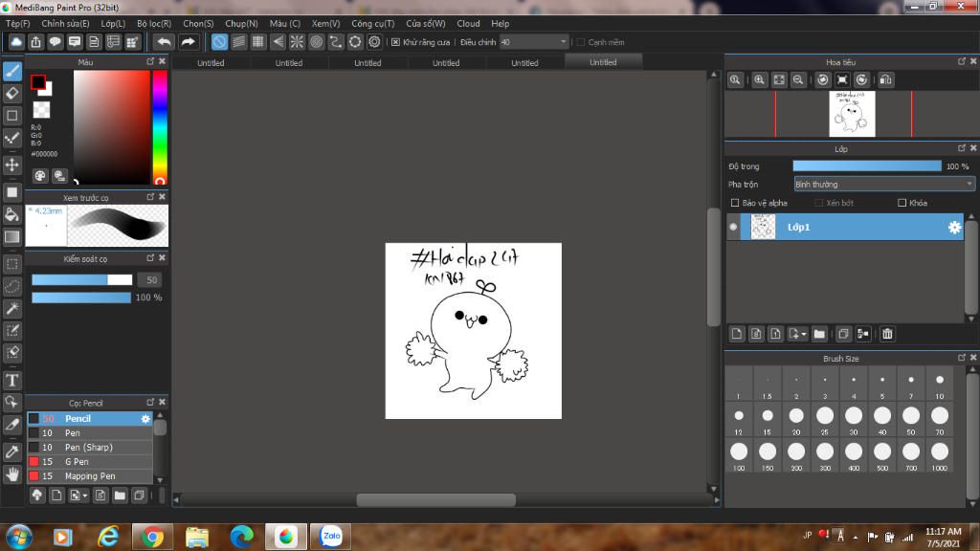Pick the 1.5 brush size preset
980x551 pixels.
767,384
